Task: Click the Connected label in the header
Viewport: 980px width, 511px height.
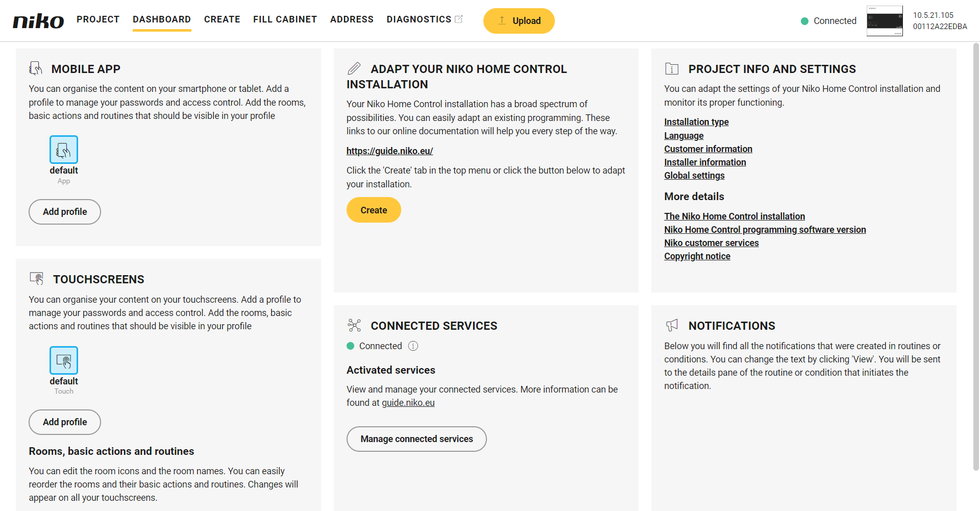Action: pyautogui.click(x=835, y=21)
